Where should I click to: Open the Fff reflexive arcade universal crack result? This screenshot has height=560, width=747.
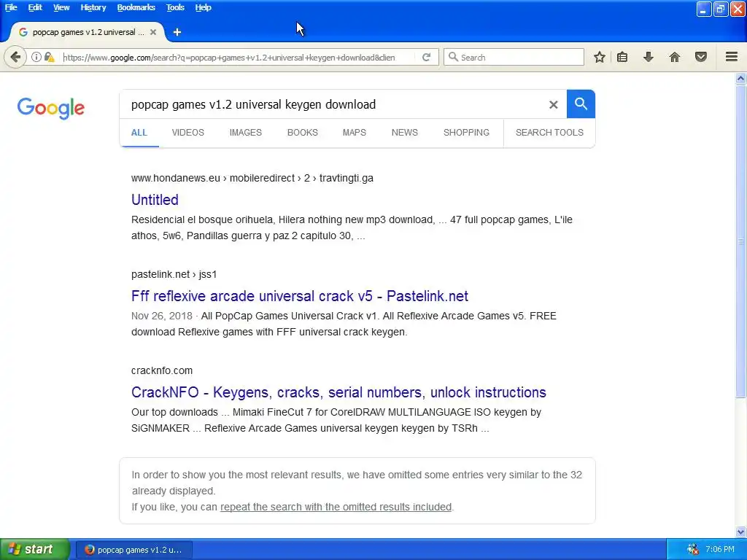pos(300,296)
